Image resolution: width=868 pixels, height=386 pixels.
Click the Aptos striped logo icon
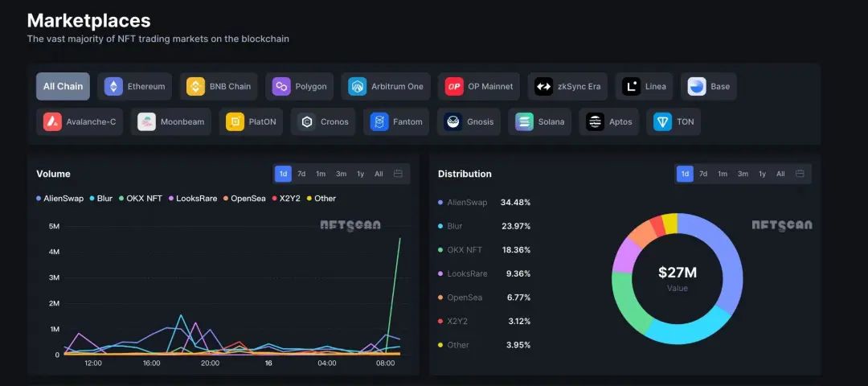595,122
